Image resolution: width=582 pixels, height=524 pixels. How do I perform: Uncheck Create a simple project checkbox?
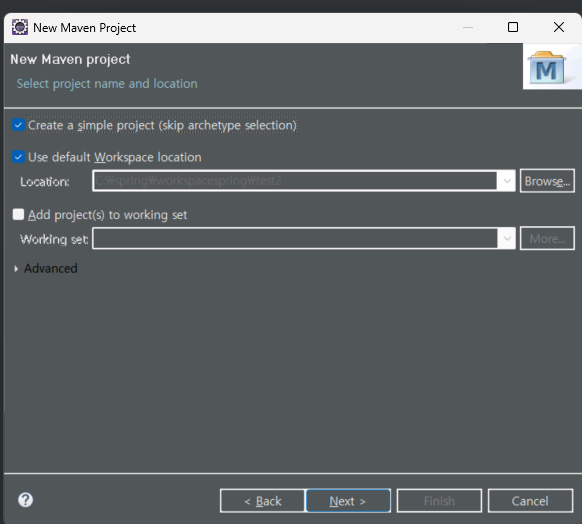(x=18, y=125)
